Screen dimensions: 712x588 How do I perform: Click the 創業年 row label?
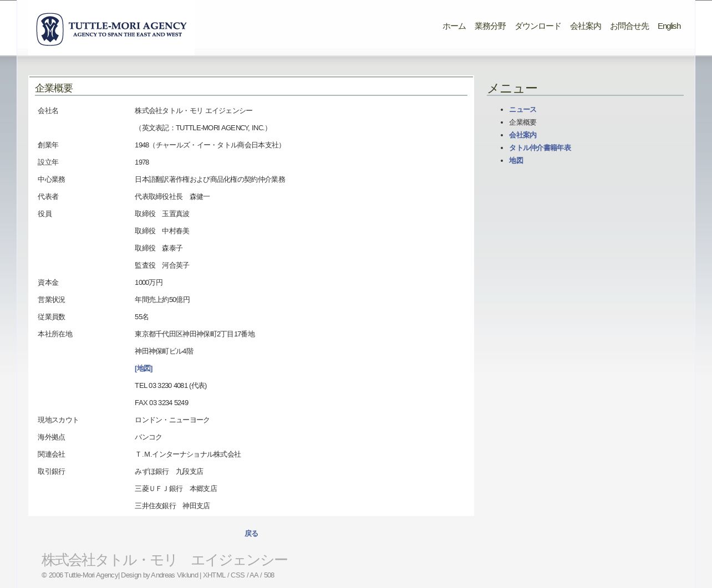[48, 145]
